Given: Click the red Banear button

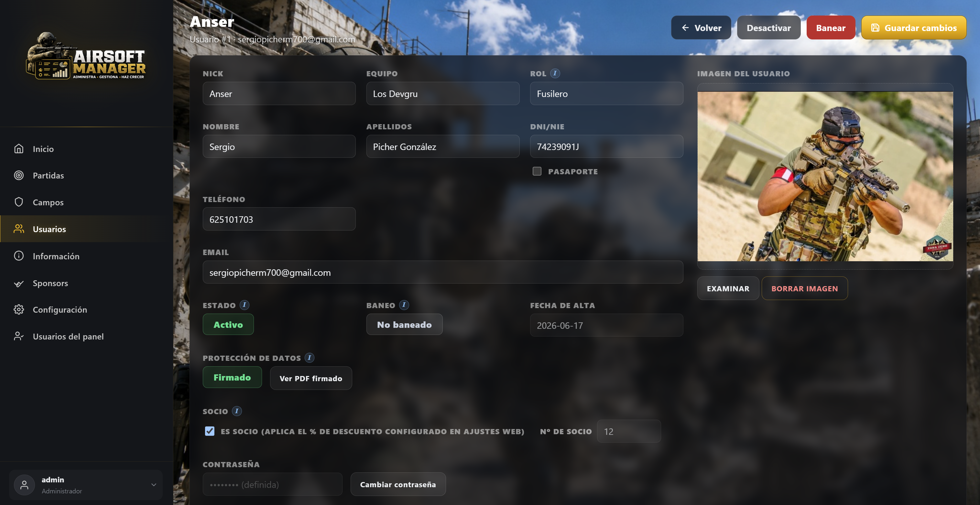Looking at the screenshot, I should click(831, 28).
